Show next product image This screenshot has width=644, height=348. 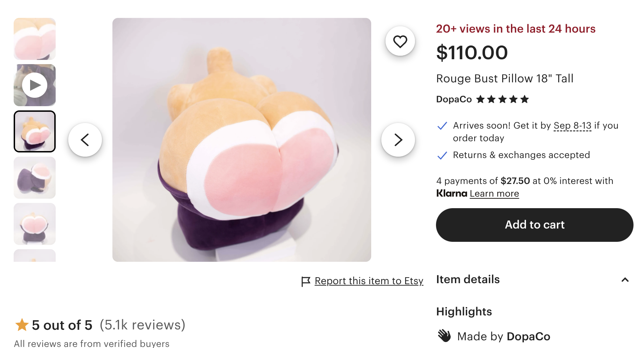pos(398,140)
